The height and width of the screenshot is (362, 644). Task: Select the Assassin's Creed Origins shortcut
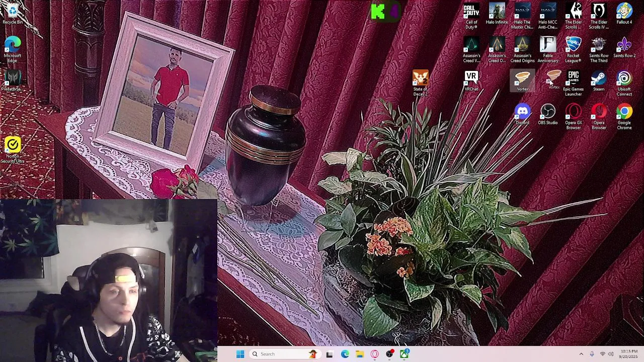[522, 50]
